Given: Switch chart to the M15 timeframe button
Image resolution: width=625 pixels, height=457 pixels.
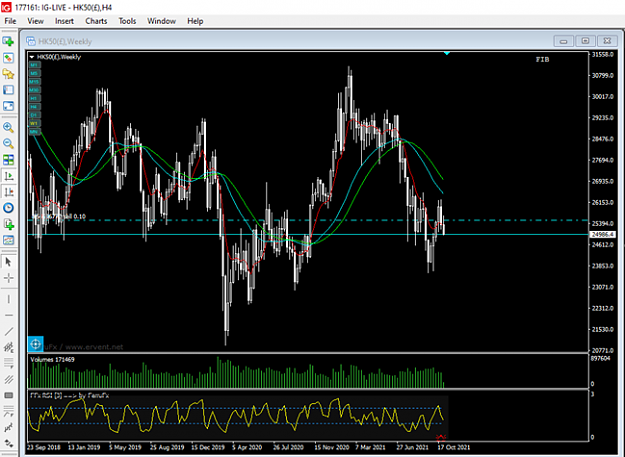Looking at the screenshot, I should tap(34, 82).
